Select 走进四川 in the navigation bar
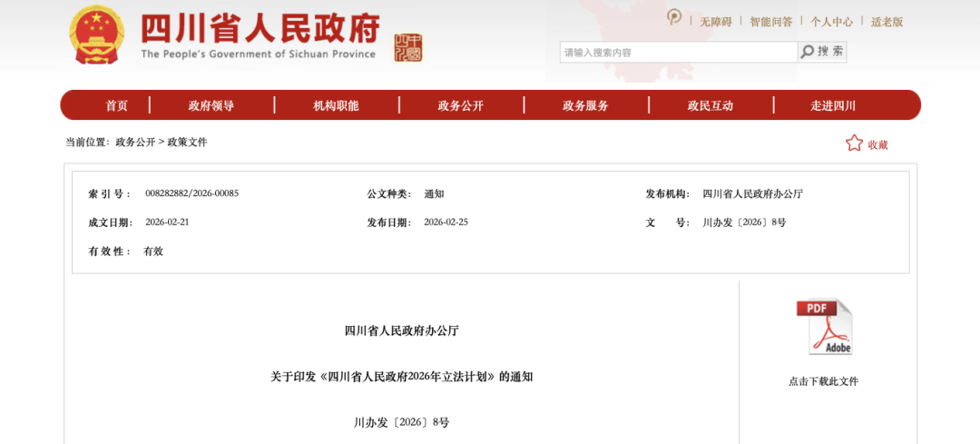 [833, 105]
